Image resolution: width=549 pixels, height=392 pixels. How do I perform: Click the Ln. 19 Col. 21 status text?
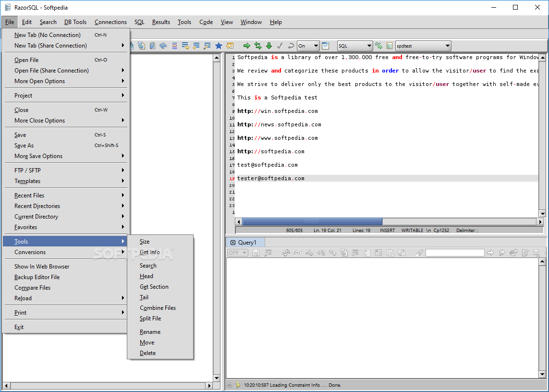328,230
